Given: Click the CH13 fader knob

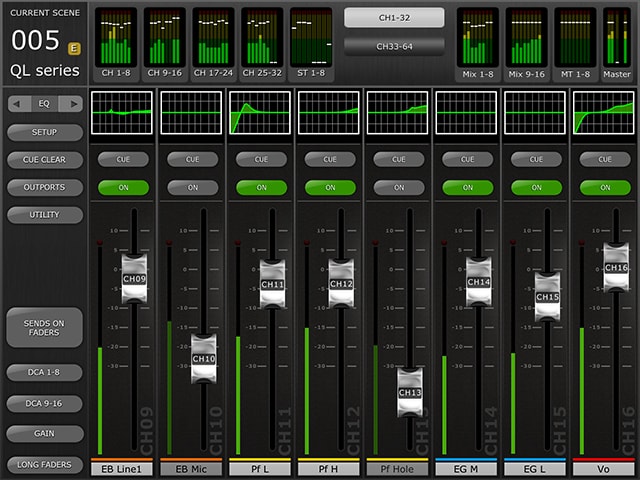Looking at the screenshot, I should click(x=410, y=391).
